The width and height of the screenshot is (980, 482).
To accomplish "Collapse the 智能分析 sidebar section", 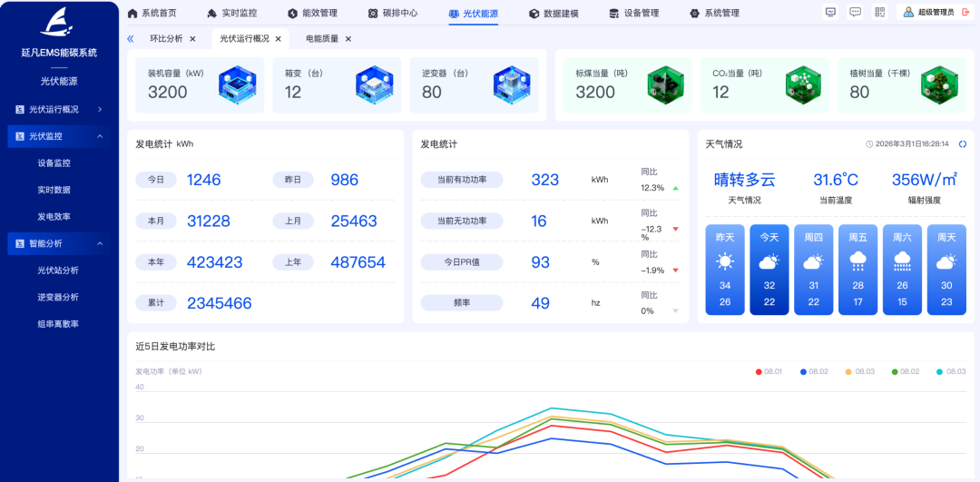I will click(59, 243).
